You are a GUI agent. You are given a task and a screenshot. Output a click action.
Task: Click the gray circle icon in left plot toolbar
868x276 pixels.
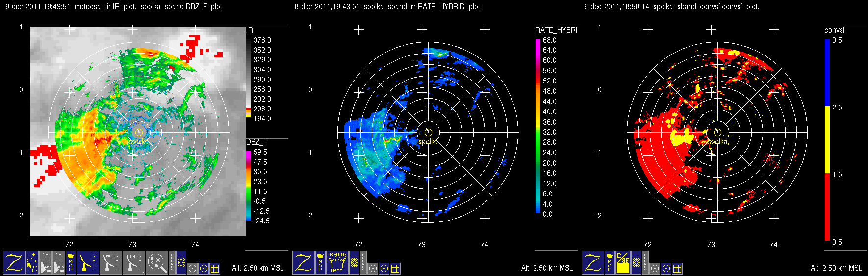(192, 269)
